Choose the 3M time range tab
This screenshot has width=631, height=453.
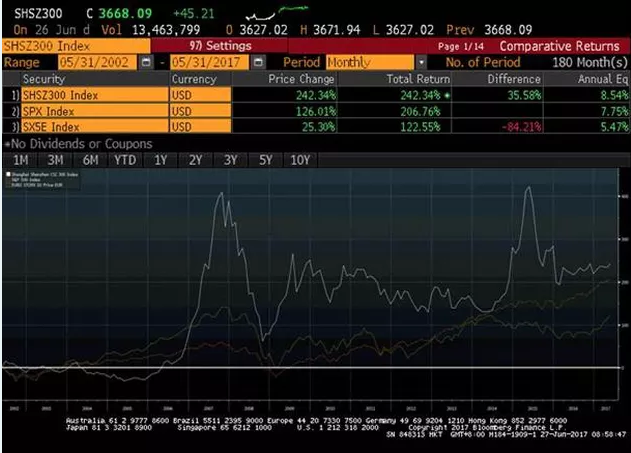(x=56, y=160)
